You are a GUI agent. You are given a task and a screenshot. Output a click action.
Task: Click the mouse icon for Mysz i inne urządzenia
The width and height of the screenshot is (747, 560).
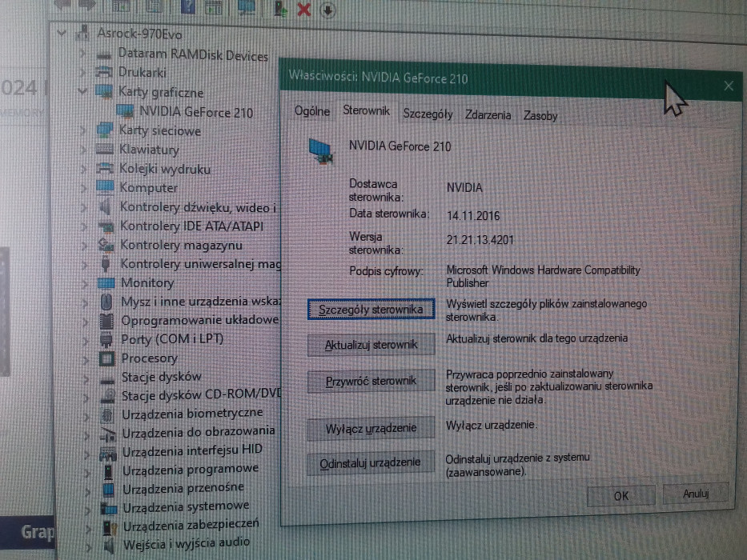click(x=106, y=302)
